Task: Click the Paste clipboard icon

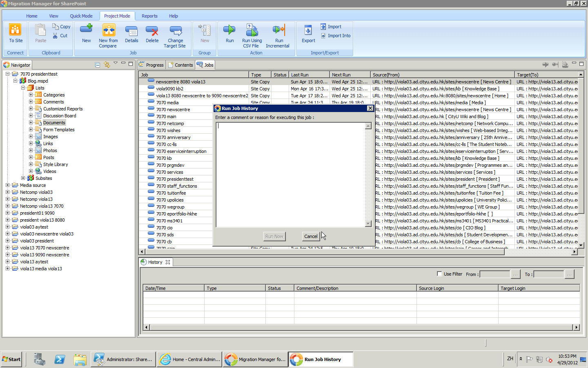Action: pos(40,30)
